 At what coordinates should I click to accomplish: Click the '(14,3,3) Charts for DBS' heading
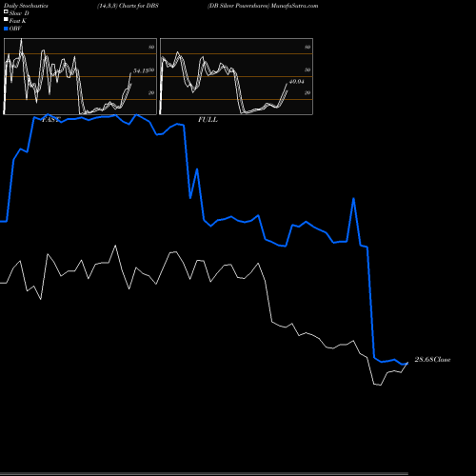(x=128, y=6)
